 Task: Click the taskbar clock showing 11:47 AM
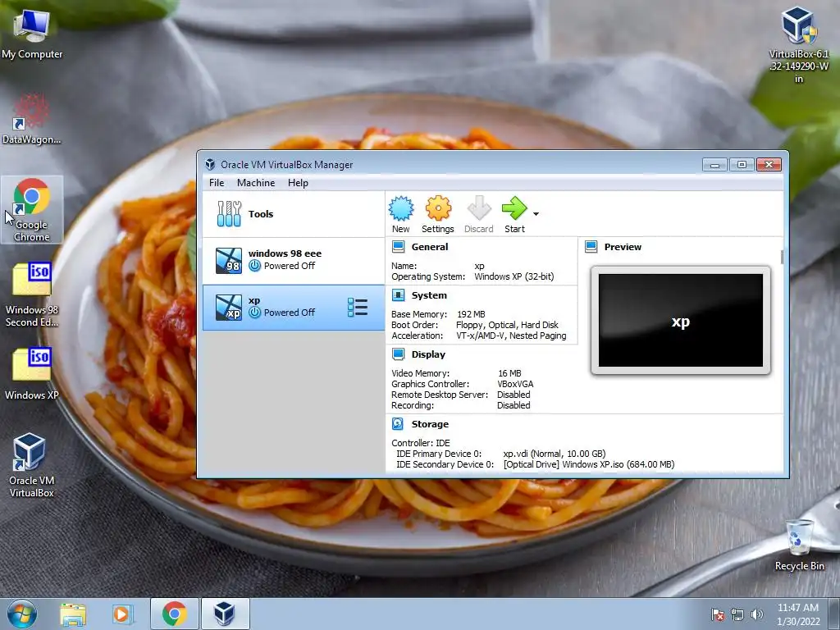tap(798, 614)
